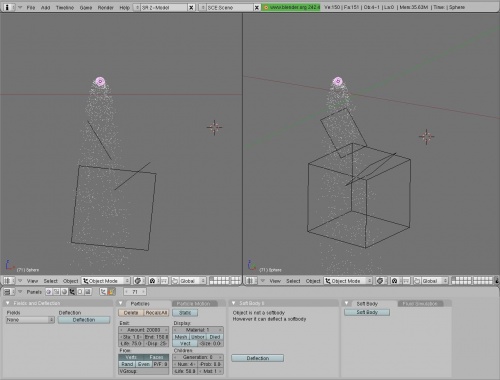Open left viewport draw type icon
The width and height of the screenshot is (500, 380).
[138, 281]
